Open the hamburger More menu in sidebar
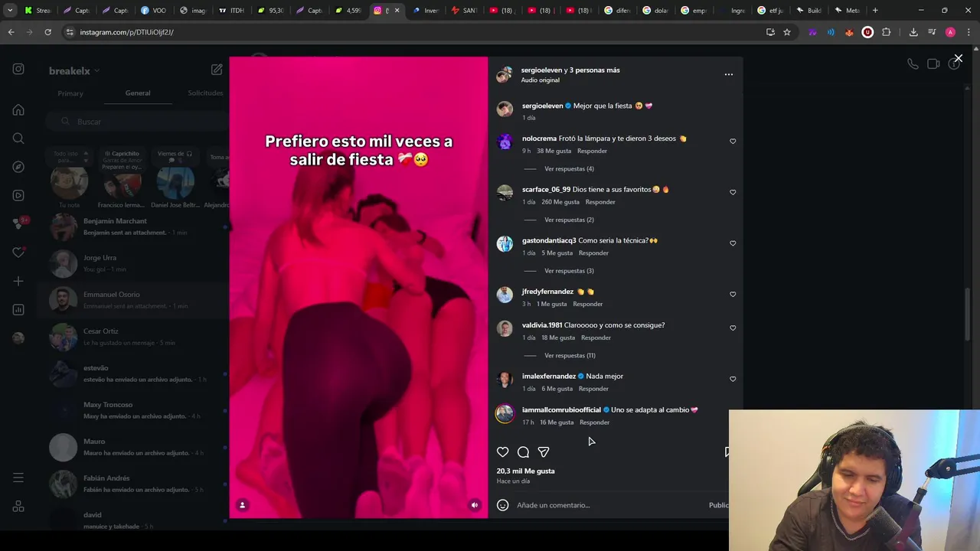 click(18, 478)
